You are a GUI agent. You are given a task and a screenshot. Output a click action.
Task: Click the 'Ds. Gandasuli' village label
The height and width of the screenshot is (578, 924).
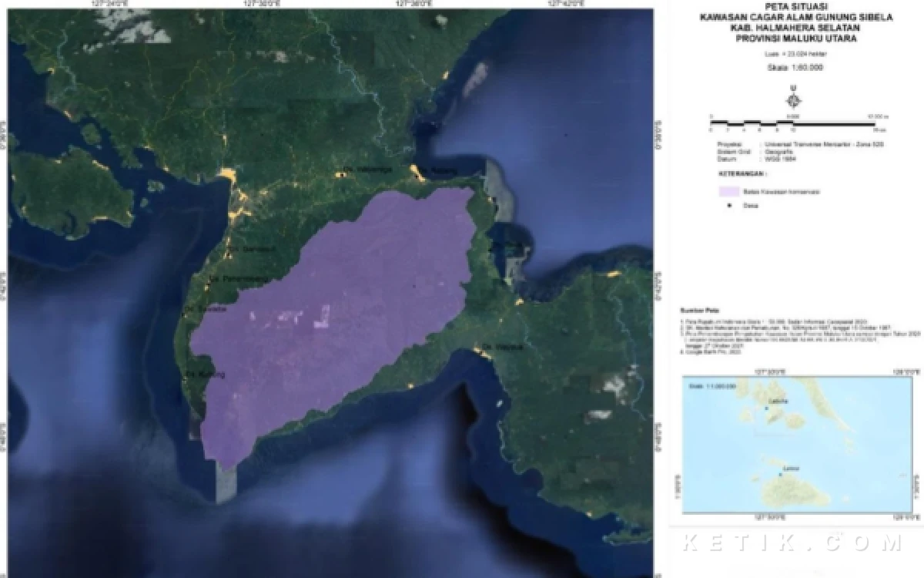coord(253,250)
